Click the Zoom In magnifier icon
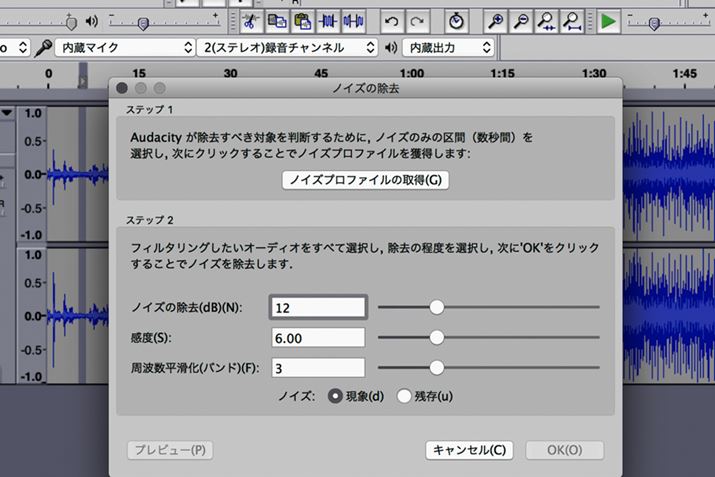This screenshot has height=477, width=715. (495, 20)
